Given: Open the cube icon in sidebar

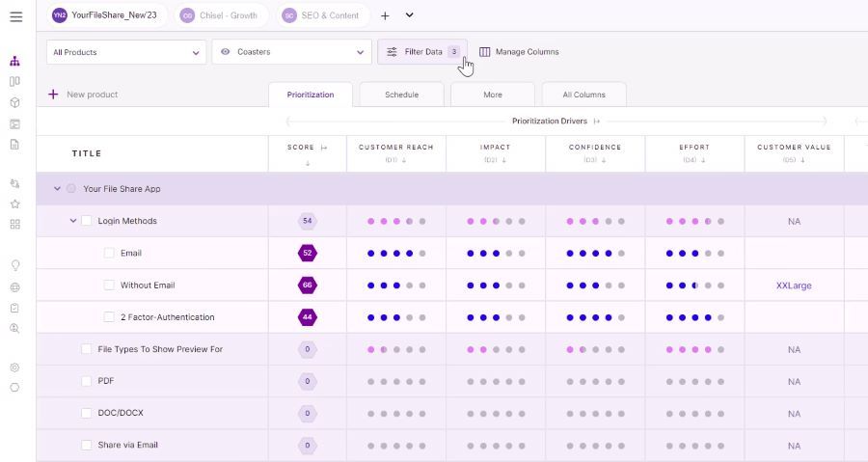Looking at the screenshot, I should [14, 102].
